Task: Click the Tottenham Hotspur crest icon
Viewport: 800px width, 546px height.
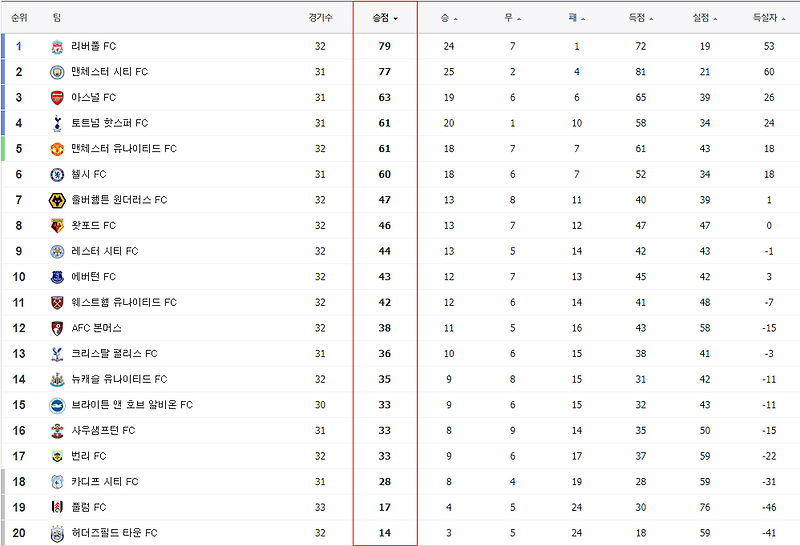Action: 57,123
